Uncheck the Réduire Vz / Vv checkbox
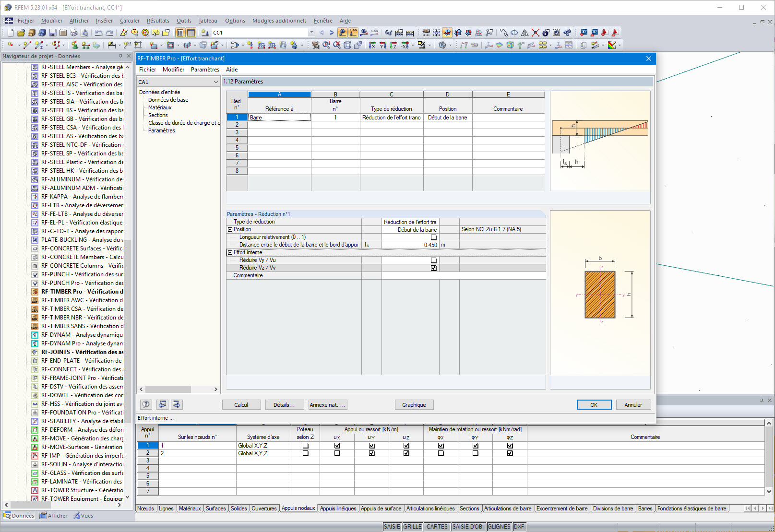Viewport: 775px width, 532px height. (434, 268)
